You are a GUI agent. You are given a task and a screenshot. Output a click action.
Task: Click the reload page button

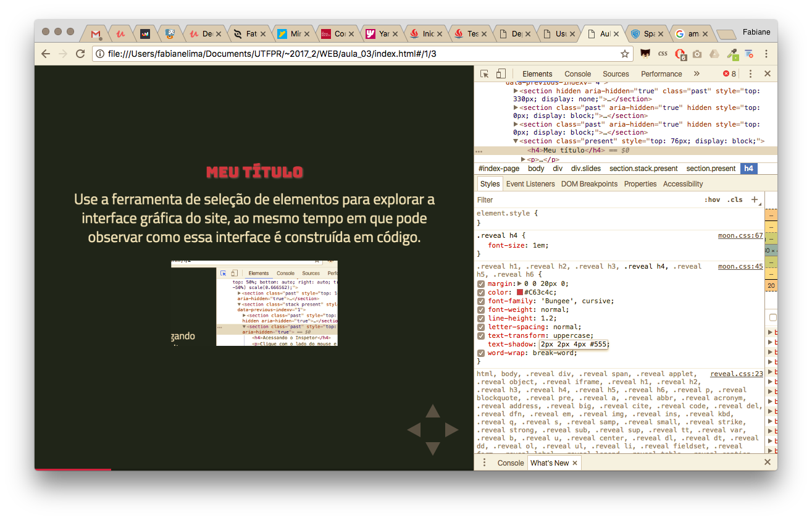80,54
